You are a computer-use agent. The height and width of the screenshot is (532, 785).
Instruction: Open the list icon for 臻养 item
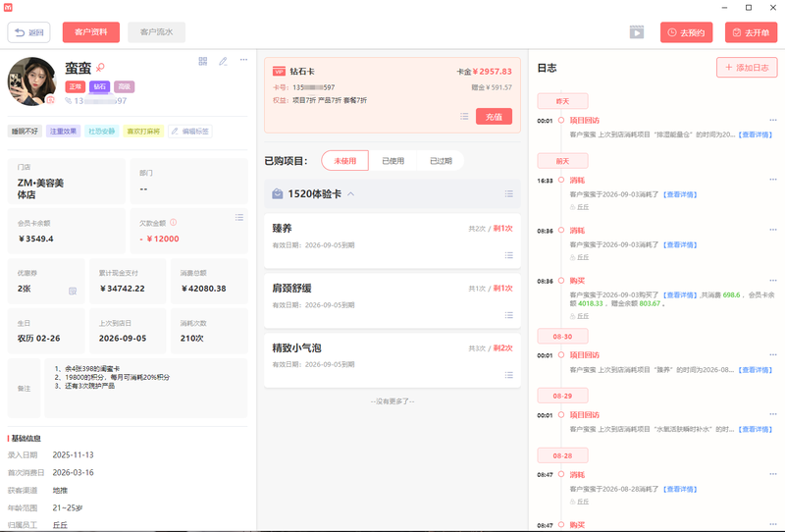pyautogui.click(x=508, y=255)
